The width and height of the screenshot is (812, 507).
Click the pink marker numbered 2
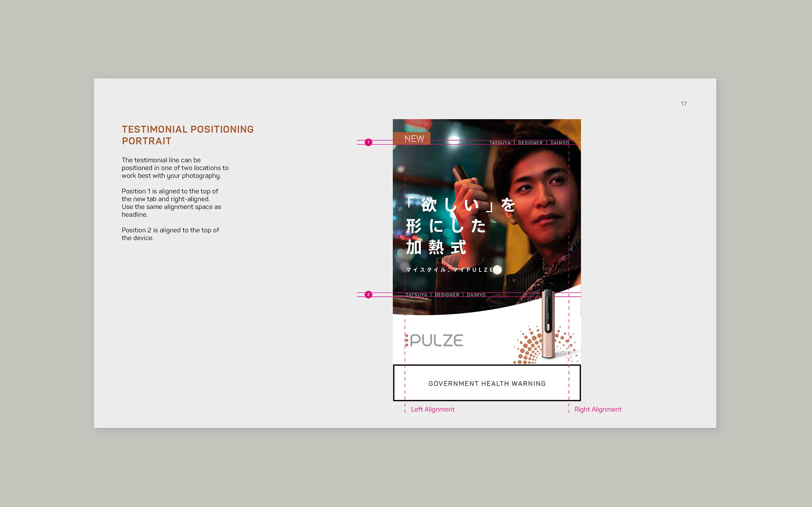point(368,295)
